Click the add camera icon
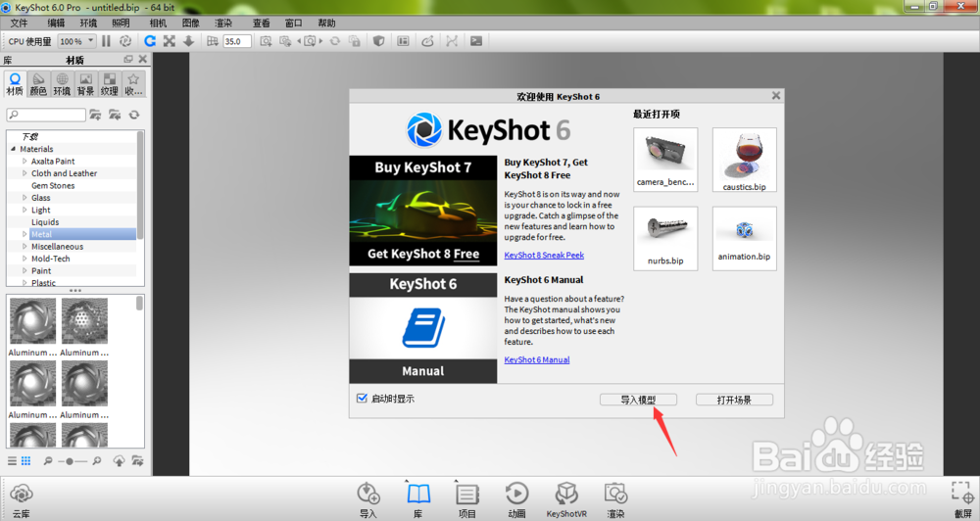The height and width of the screenshot is (521, 980). (266, 41)
